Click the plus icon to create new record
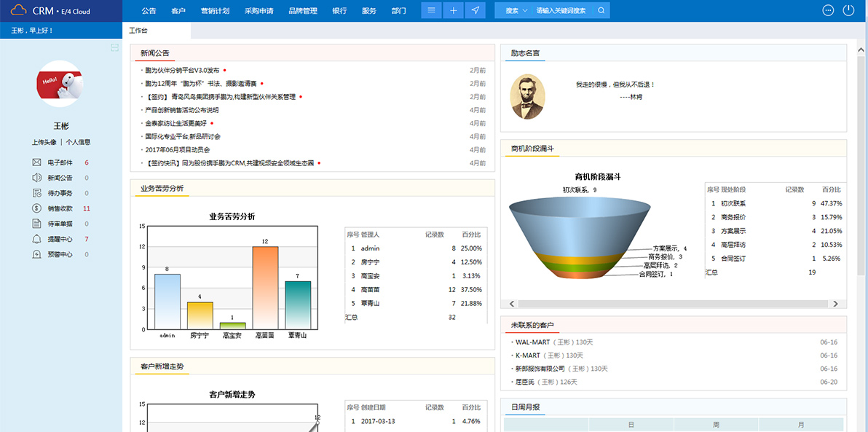Viewport: 868px width, 432px height. click(453, 10)
